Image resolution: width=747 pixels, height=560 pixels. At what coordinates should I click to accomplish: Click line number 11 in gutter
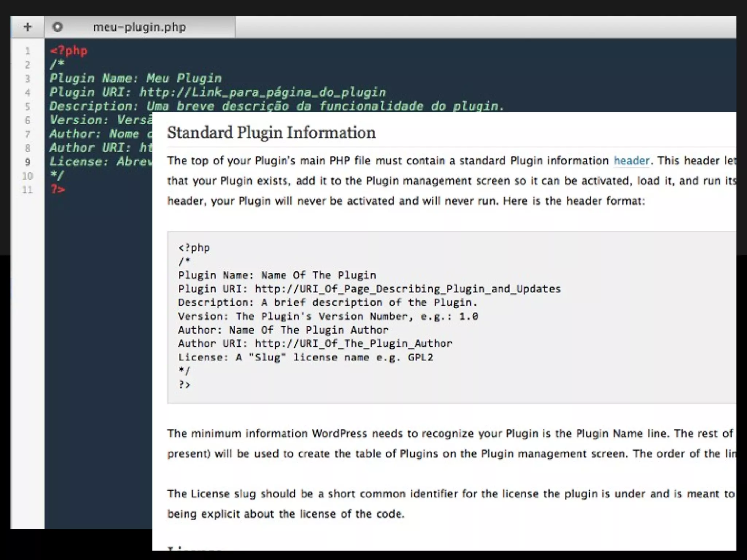(27, 190)
